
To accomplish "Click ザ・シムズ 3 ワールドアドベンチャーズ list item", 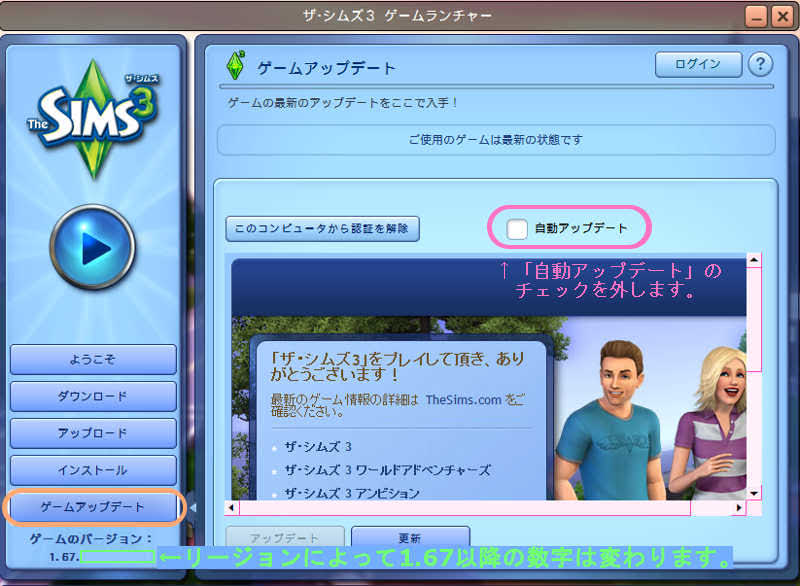I will click(387, 470).
